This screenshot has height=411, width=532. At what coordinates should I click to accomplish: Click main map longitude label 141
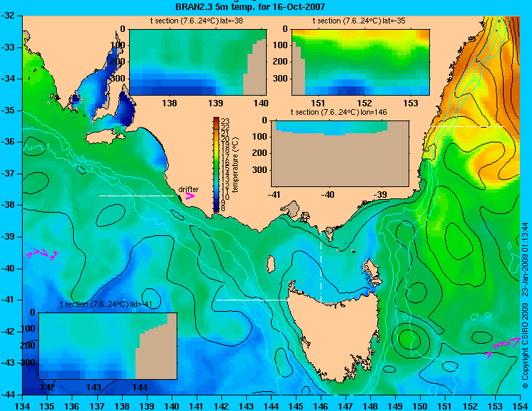196,405
